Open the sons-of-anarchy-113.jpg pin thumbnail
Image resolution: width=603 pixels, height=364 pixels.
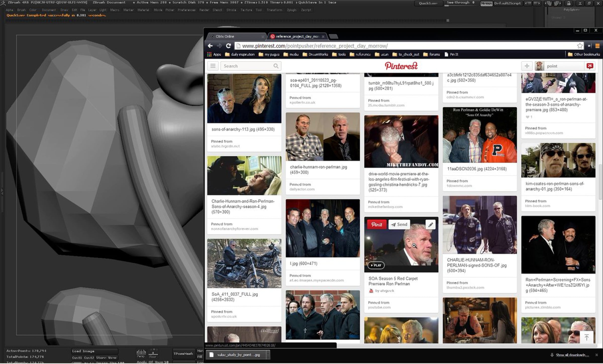[x=244, y=98]
